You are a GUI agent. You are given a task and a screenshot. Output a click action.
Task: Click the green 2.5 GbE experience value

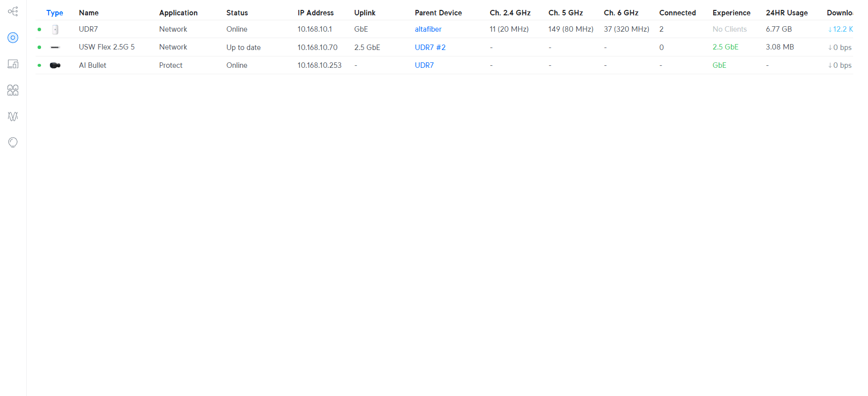[726, 47]
